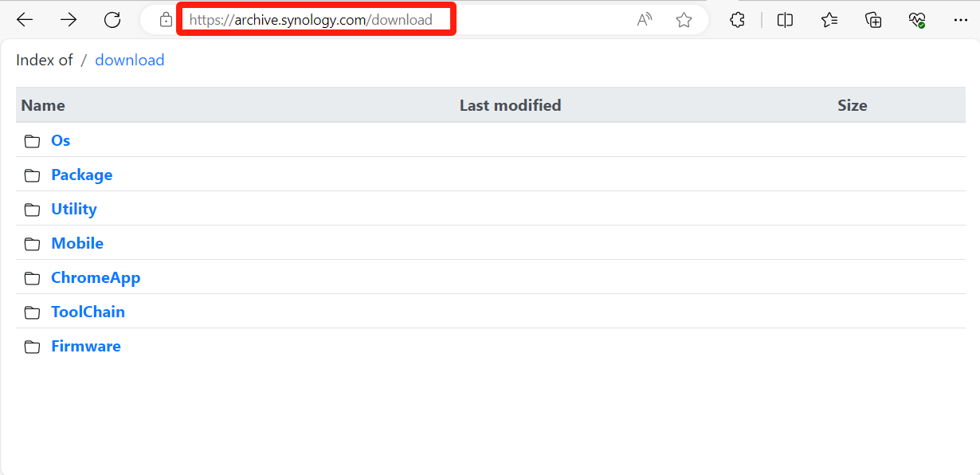Image resolution: width=980 pixels, height=475 pixels.
Task: Open the Favorites list icon
Action: [x=829, y=20]
